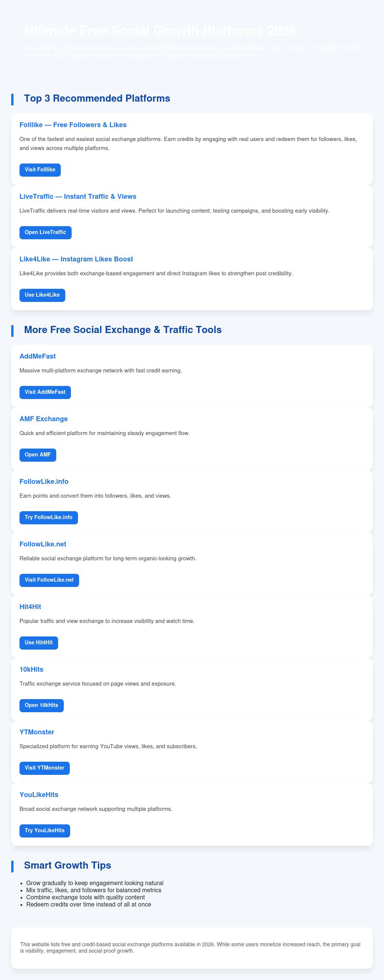Click the More Free Social Exchange heading
This screenshot has width=384, height=980.
(x=122, y=330)
